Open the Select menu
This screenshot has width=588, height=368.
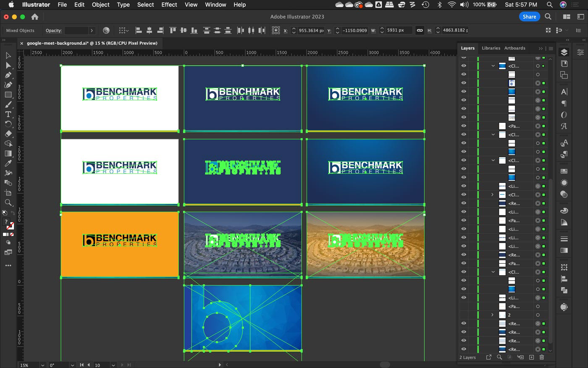click(x=145, y=5)
